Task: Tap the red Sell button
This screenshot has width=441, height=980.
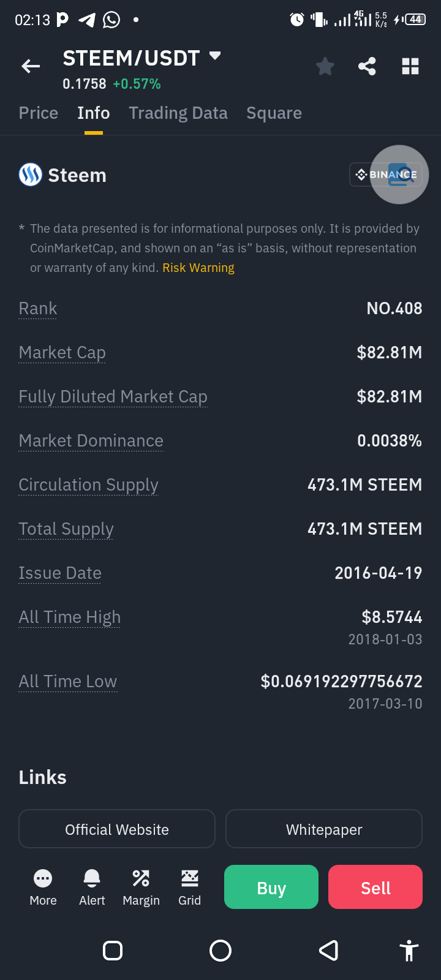Action: click(x=375, y=887)
